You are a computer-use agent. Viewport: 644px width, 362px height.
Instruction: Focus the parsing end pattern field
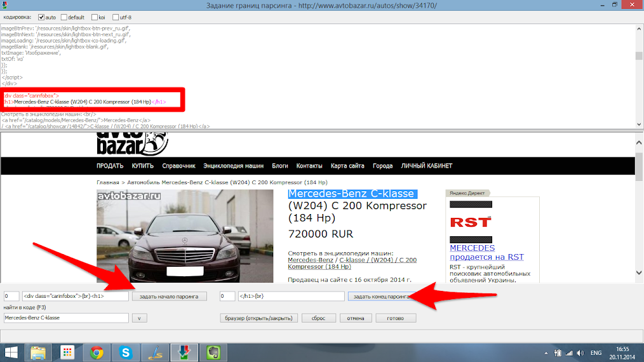click(x=291, y=296)
